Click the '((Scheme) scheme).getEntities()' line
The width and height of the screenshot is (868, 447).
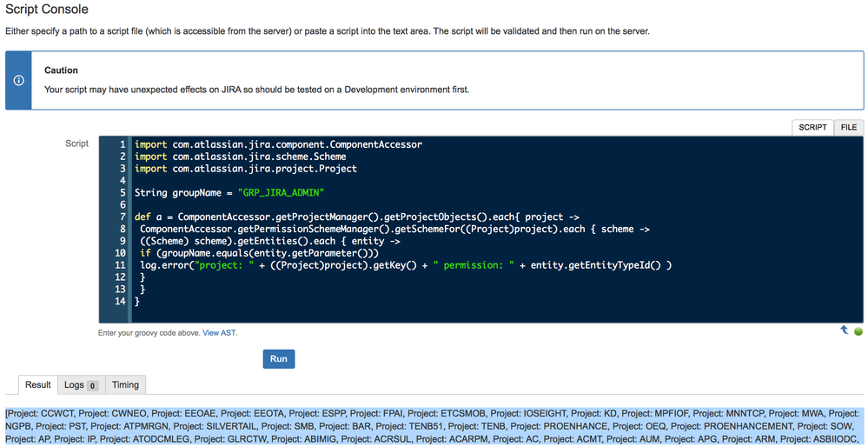point(270,242)
